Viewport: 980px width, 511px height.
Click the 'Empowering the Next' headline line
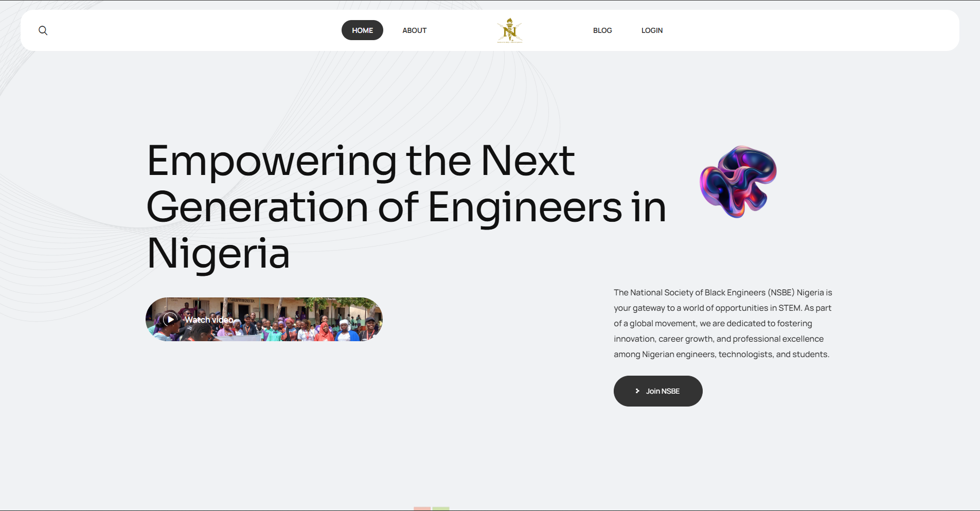coord(360,161)
